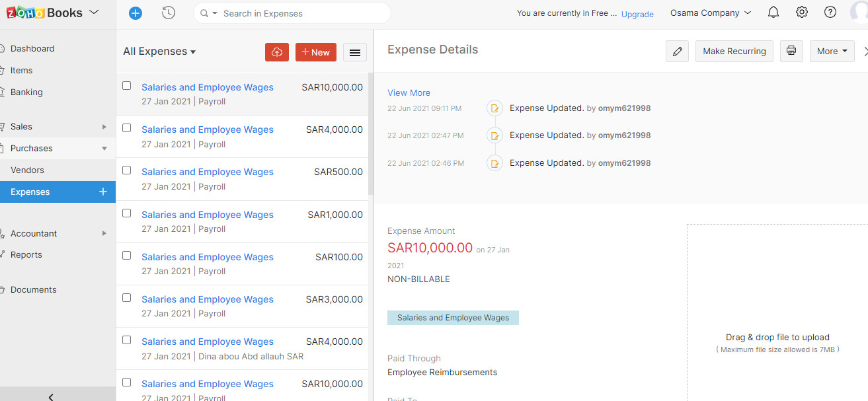Screen dimensions: 868x401
Task: Click the Upgrade link
Action: [x=637, y=14]
